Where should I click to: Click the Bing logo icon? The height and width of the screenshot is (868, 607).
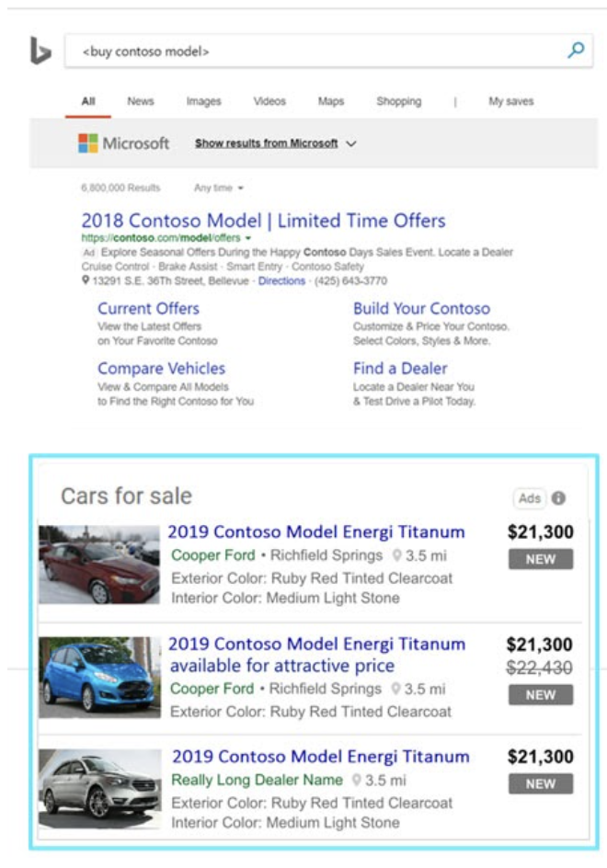point(40,51)
